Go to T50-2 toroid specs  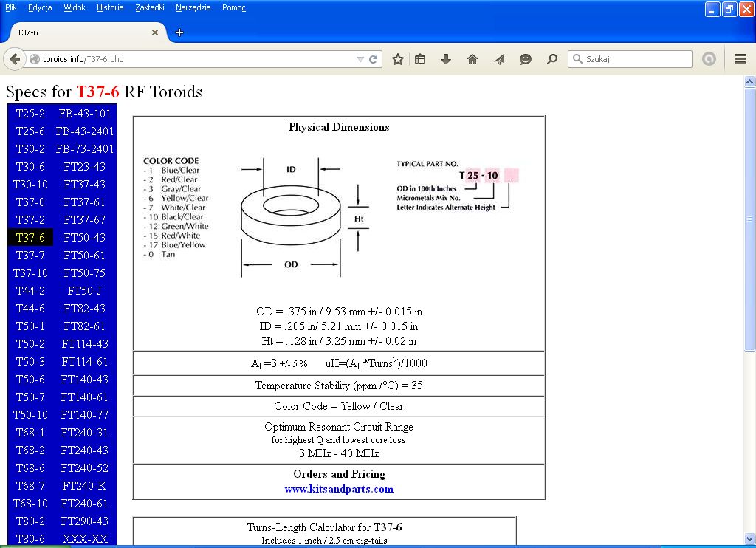[x=30, y=344]
